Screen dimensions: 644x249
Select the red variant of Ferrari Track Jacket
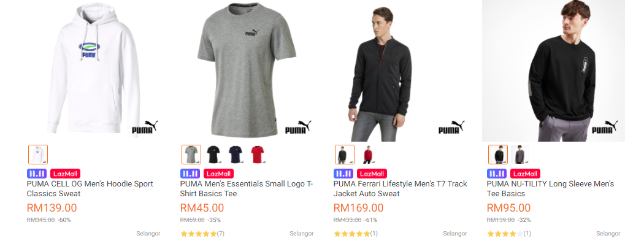(x=367, y=154)
